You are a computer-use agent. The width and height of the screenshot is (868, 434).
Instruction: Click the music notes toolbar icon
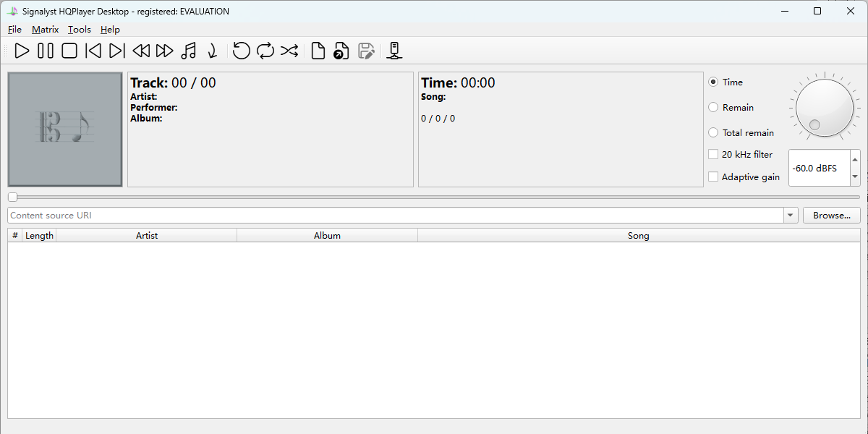[189, 51]
